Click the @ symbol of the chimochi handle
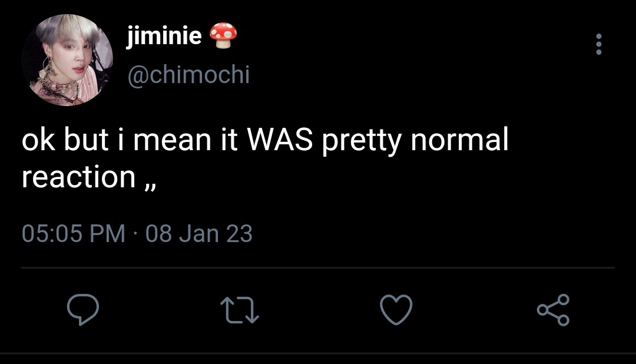Screen dimensions: 636x364 pyautogui.click(x=138, y=77)
